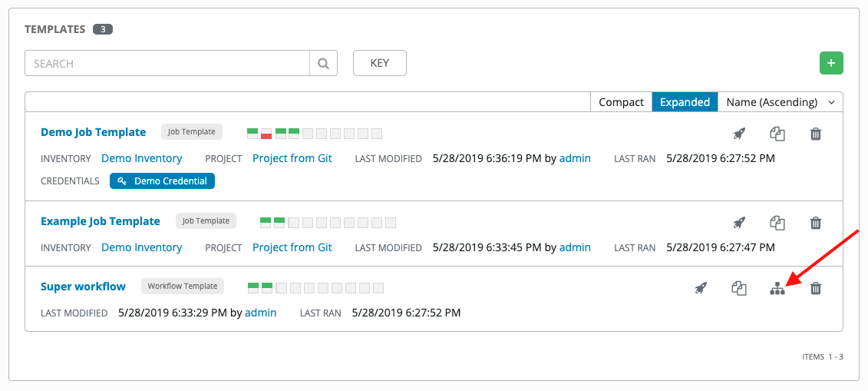Open the Demo Job Template link

(x=93, y=132)
